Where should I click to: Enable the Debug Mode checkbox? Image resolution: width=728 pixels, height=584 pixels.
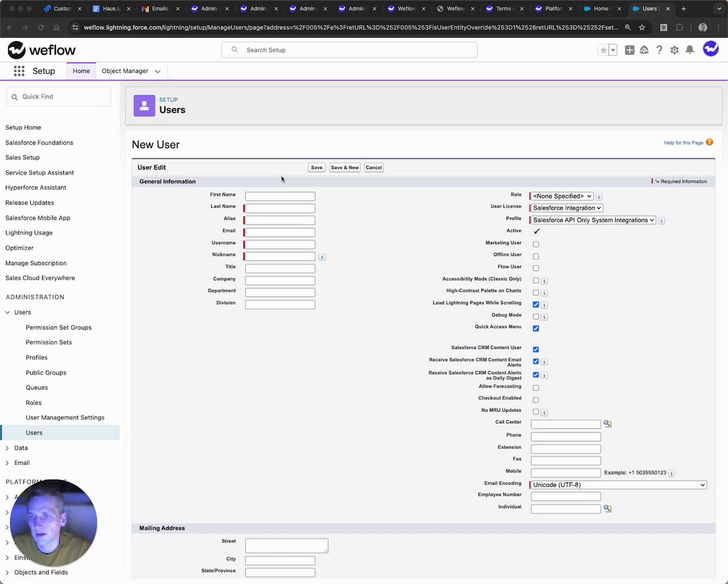pyautogui.click(x=536, y=316)
